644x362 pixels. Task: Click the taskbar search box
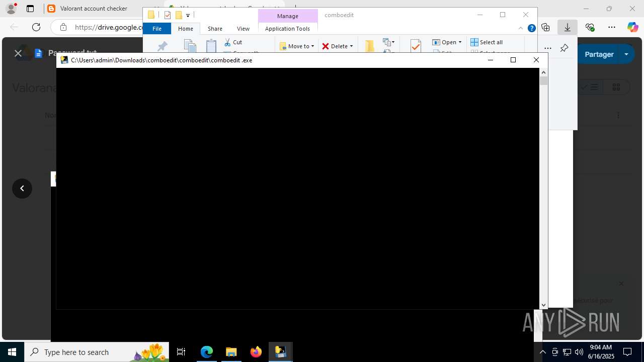click(x=97, y=352)
